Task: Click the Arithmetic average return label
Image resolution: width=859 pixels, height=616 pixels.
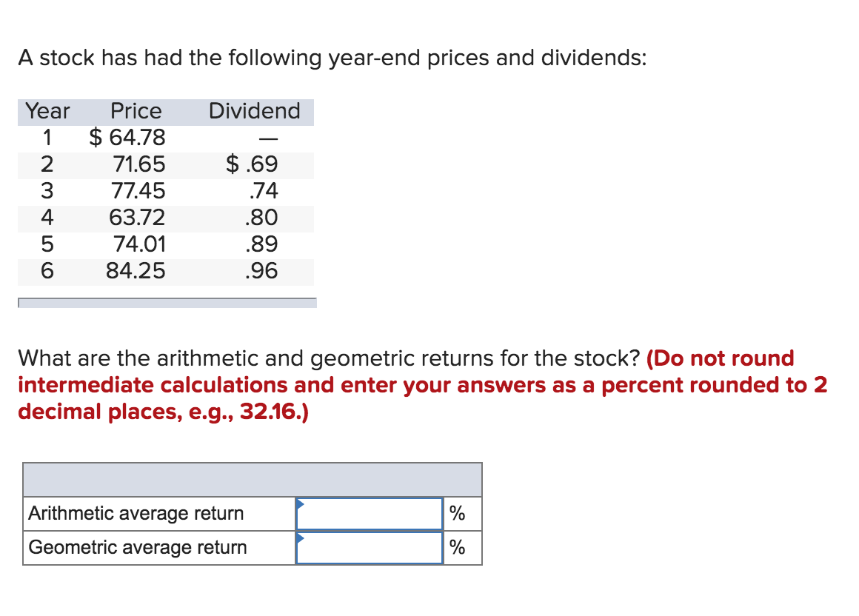Action: pos(136,514)
